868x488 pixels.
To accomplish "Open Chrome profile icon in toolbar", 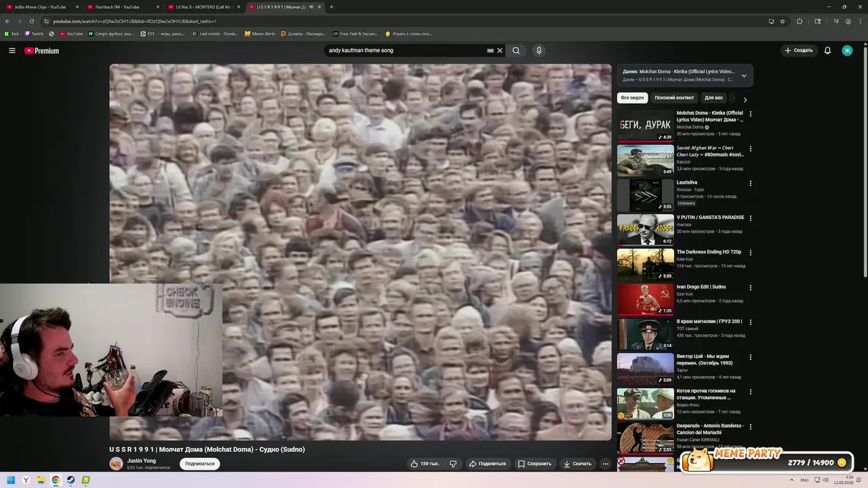I will 848,21.
